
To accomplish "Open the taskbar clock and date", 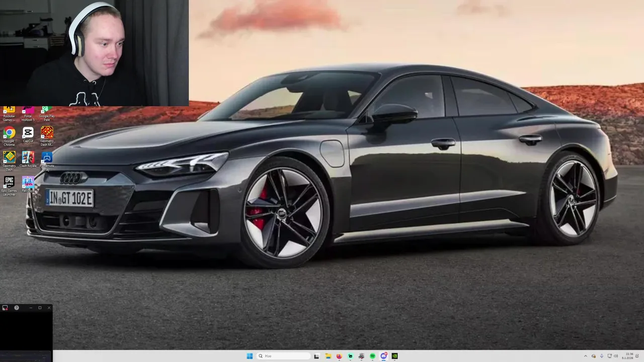I will pyautogui.click(x=628, y=356).
